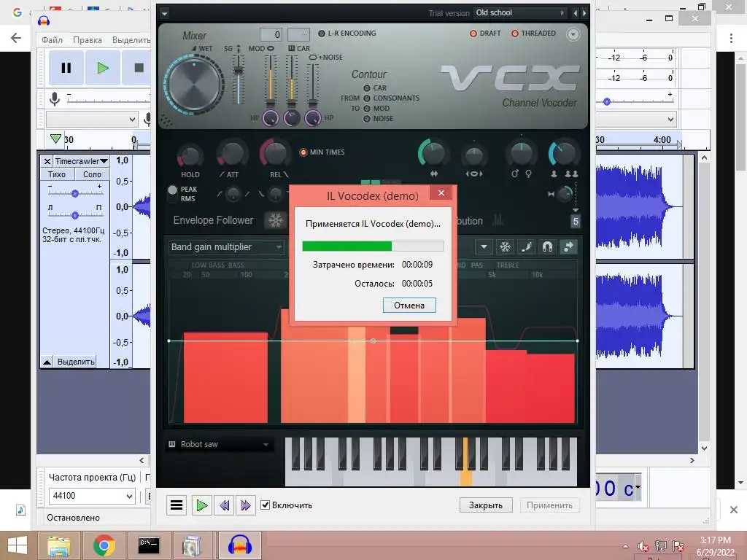This screenshot has height=560, width=747.
Task: Uncheck the Включить checkbox
Action: (x=266, y=505)
